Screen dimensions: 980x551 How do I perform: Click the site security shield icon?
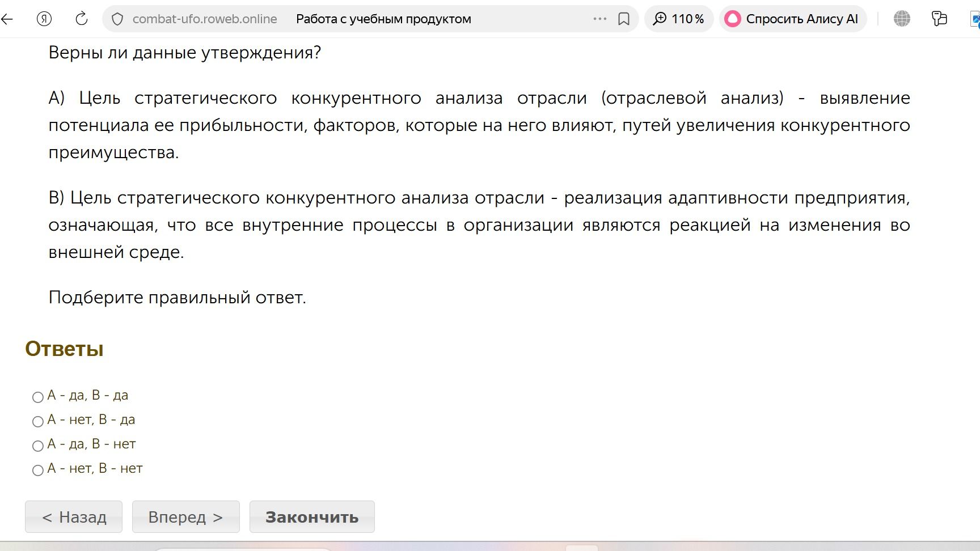coord(117,19)
